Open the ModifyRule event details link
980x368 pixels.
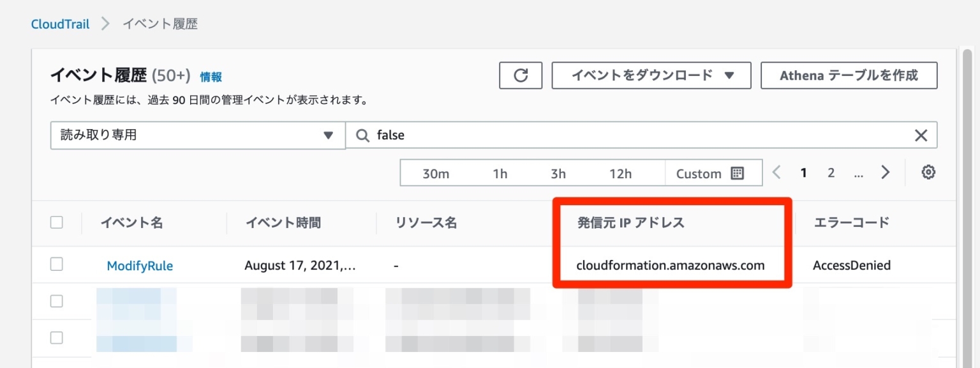[140, 264]
